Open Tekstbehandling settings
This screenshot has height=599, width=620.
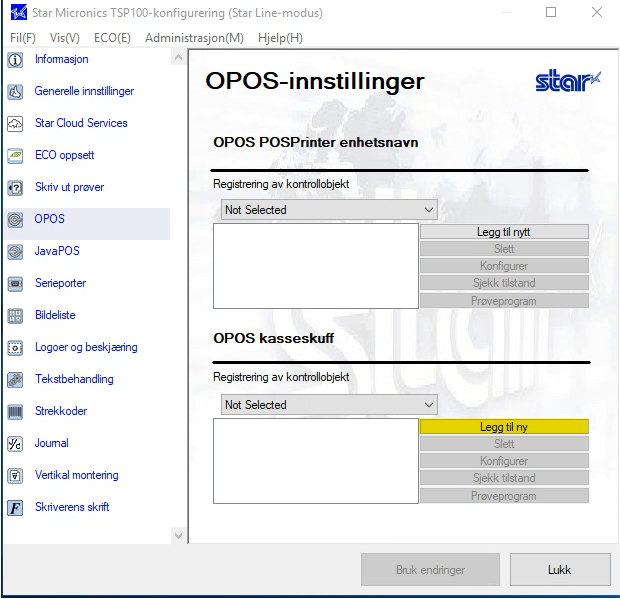coord(74,379)
